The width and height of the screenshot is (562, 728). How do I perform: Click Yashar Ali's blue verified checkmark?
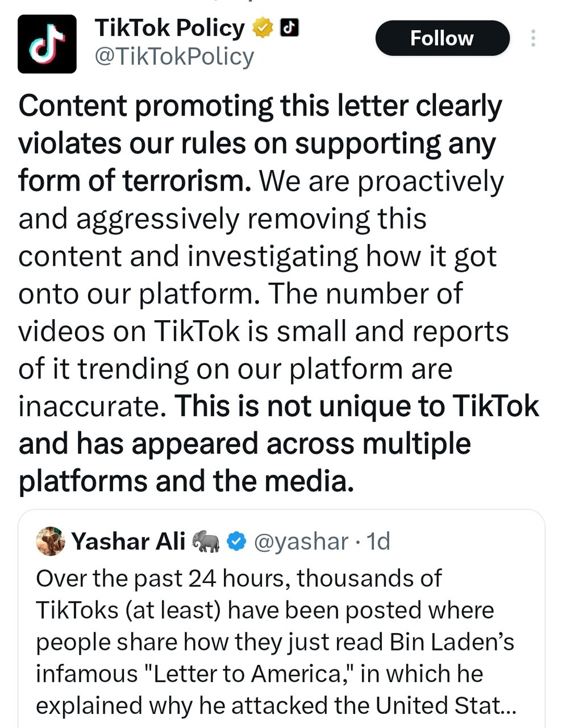[235, 541]
